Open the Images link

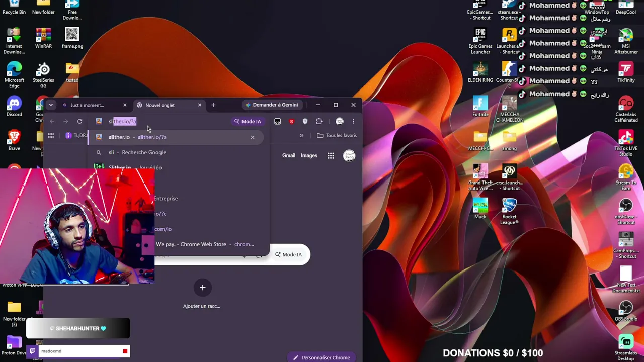[x=309, y=155]
